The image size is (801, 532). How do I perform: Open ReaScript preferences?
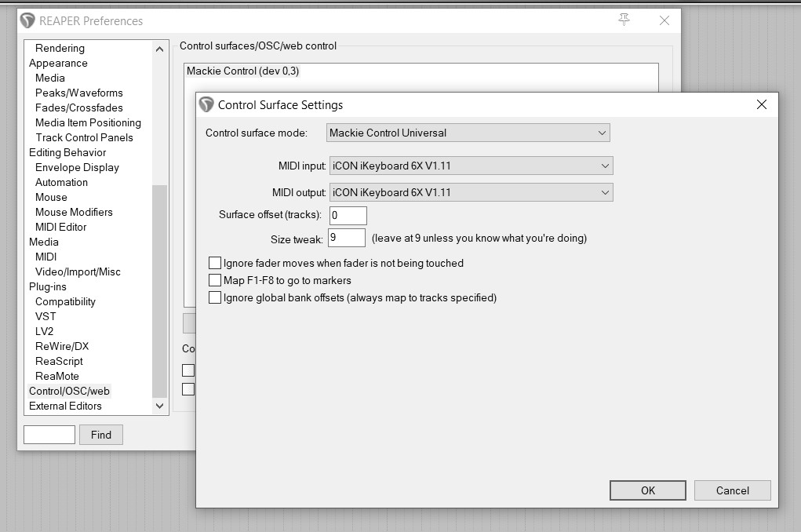click(59, 361)
